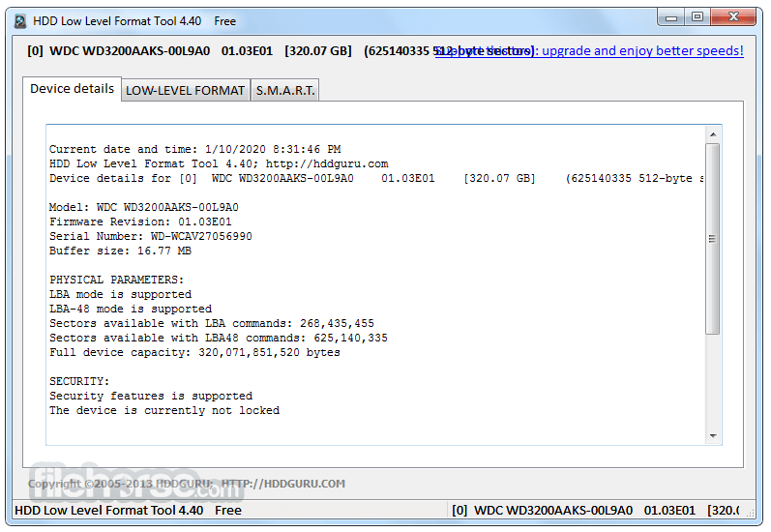The width and height of the screenshot is (771, 532).
Task: Click The device is currently not locked line
Action: click(x=164, y=411)
